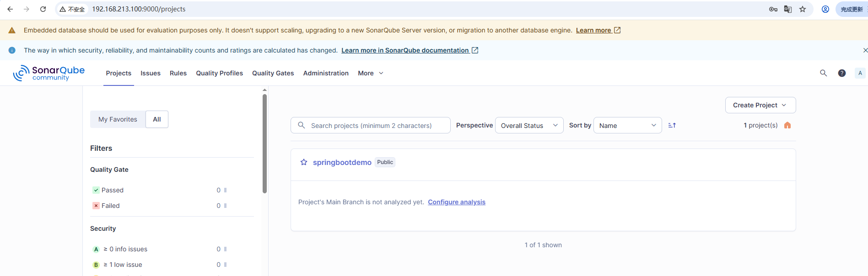
Task: Filter by Passed quality gate
Action: (x=113, y=190)
